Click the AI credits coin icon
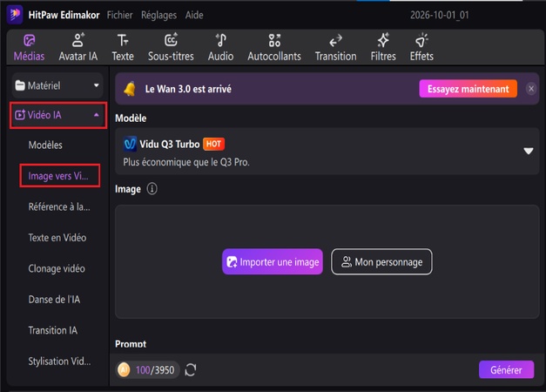Image resolution: width=546 pixels, height=392 pixels. [x=124, y=369]
